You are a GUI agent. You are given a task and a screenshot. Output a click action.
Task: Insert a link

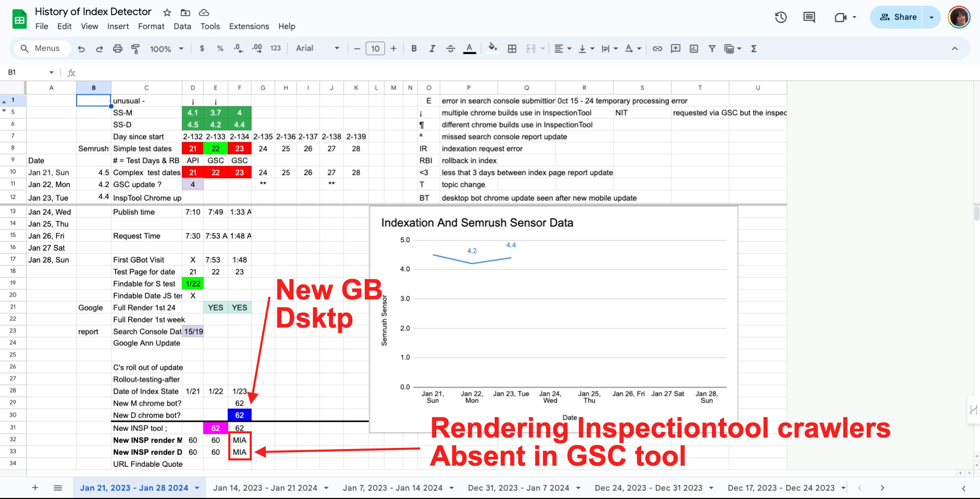(657, 48)
